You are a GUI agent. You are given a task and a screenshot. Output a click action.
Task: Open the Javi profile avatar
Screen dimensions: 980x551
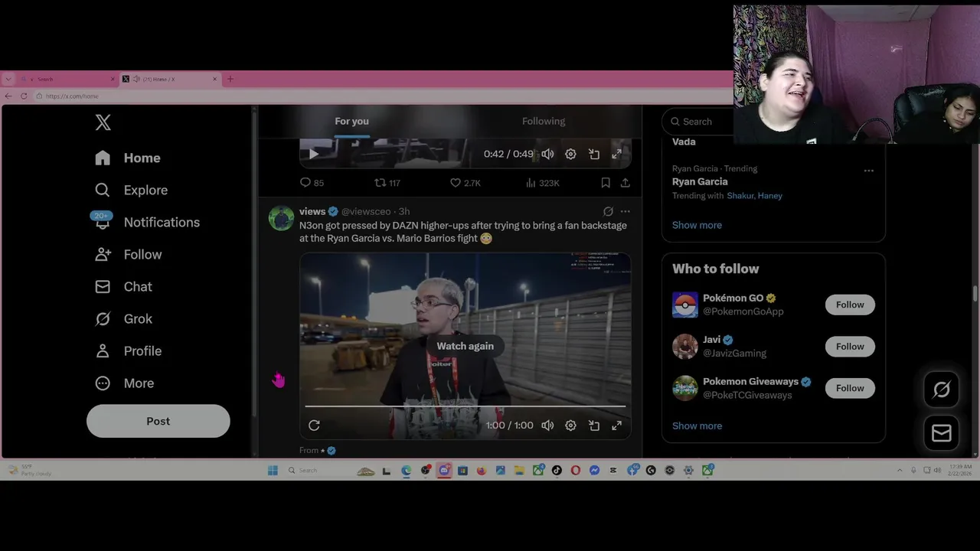pyautogui.click(x=685, y=347)
